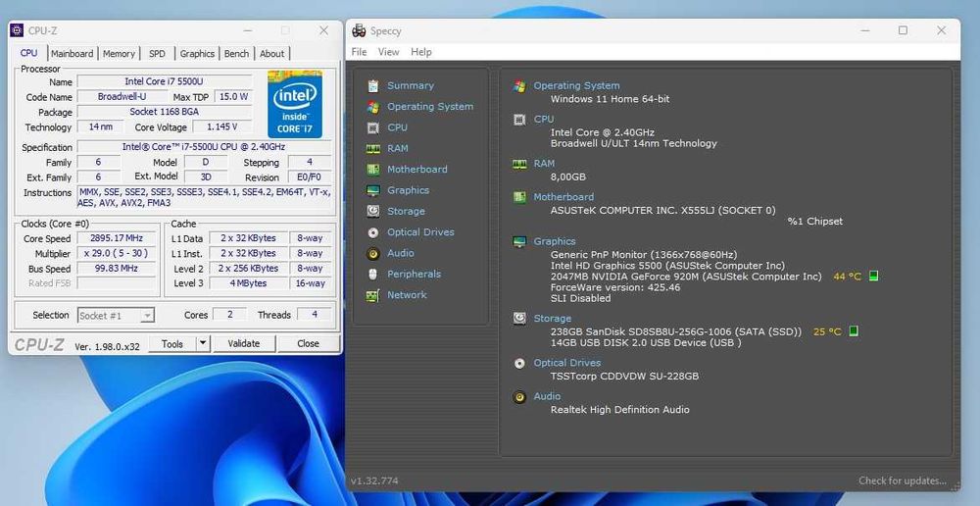Image resolution: width=980 pixels, height=506 pixels.
Task: Click the TSSTcorp CDDVDW SU-228GB entry
Action: point(624,376)
